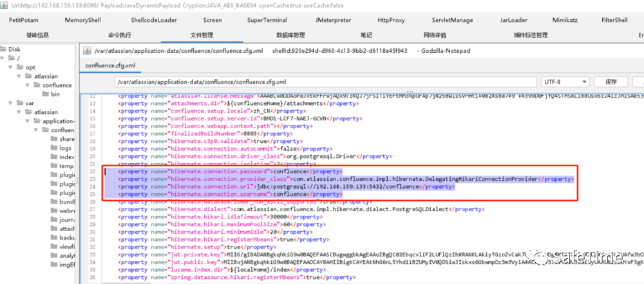The width and height of the screenshot is (644, 284).
Task: Open the Mimikatz tab
Action: (x=565, y=20)
